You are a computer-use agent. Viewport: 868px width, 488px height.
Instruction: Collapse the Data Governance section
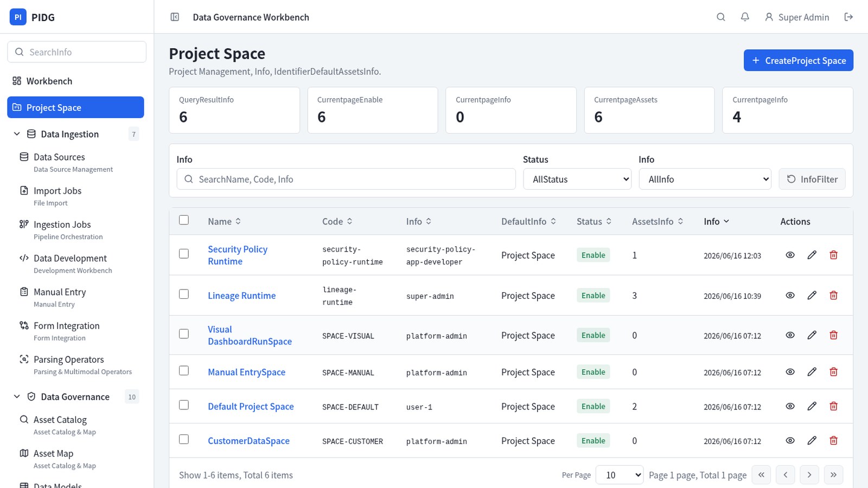(17, 396)
